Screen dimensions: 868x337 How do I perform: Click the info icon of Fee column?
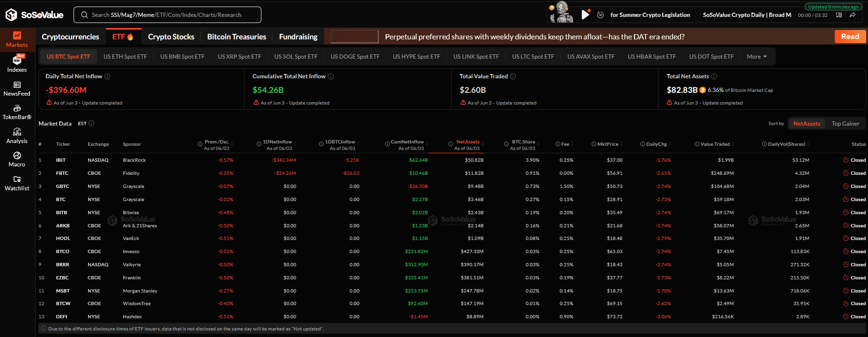558,144
